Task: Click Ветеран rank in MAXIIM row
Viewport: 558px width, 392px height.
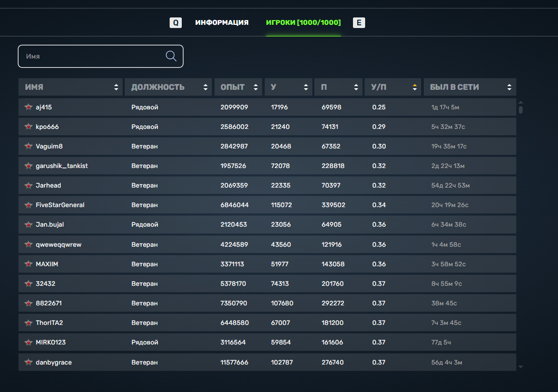Action: [144, 264]
